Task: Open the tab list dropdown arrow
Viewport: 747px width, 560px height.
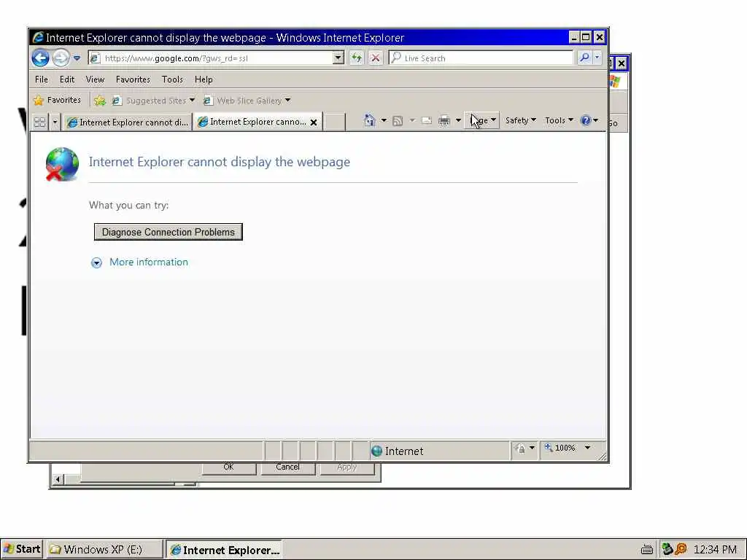Action: point(55,122)
